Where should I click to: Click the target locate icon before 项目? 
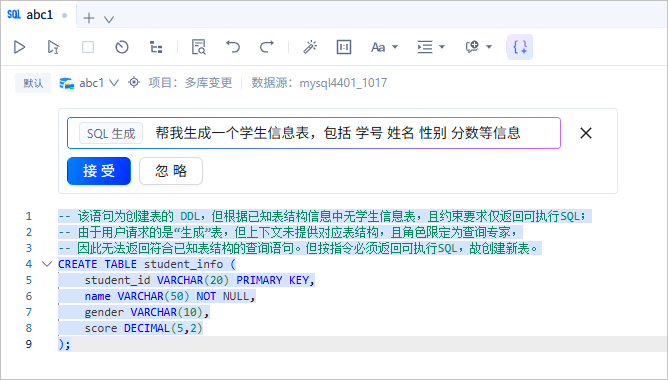pyautogui.click(x=134, y=82)
